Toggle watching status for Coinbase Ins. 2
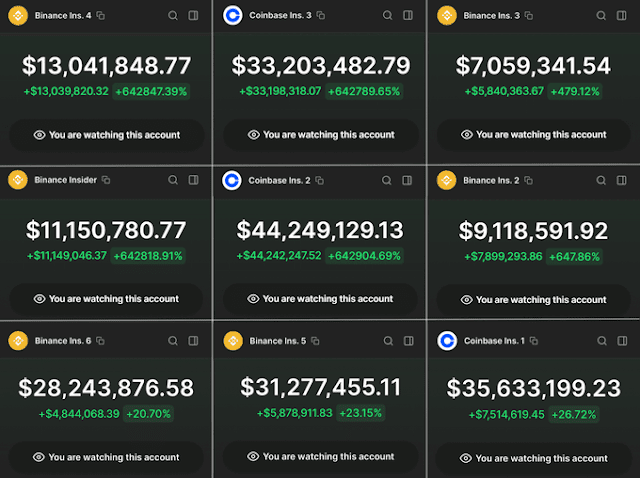Viewport: 640px width, 478px height. tap(320, 299)
